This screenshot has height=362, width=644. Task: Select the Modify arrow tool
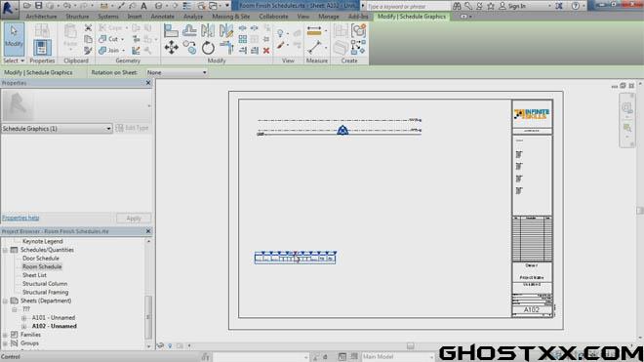click(x=14, y=39)
